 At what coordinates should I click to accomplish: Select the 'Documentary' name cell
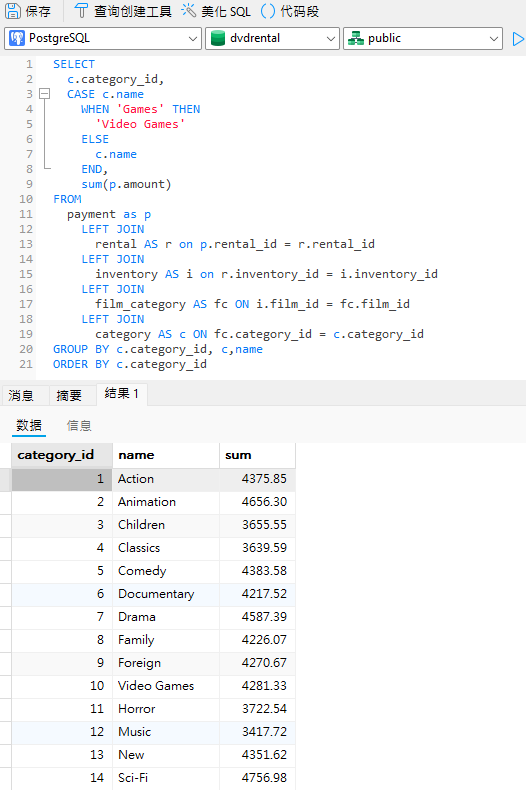[166, 594]
